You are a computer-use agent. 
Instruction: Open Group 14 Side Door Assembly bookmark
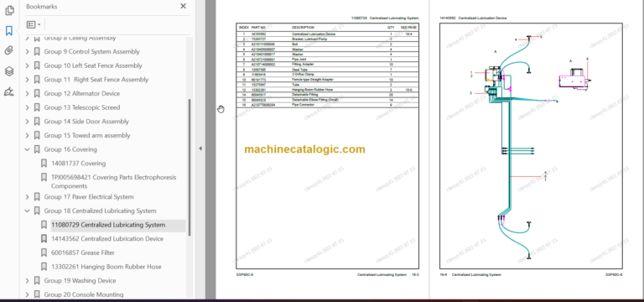coord(86,122)
